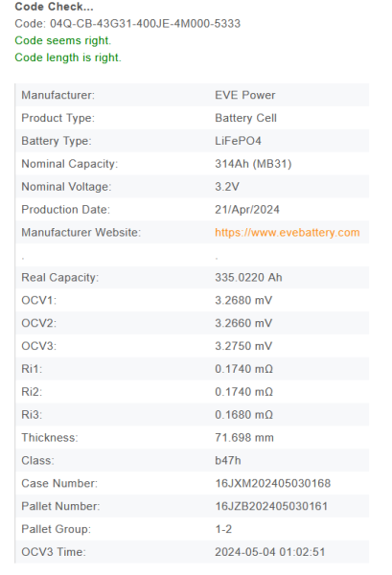This screenshot has height=575, width=392.
Task: Click the Product Type value Battery Cell
Action: (245, 118)
